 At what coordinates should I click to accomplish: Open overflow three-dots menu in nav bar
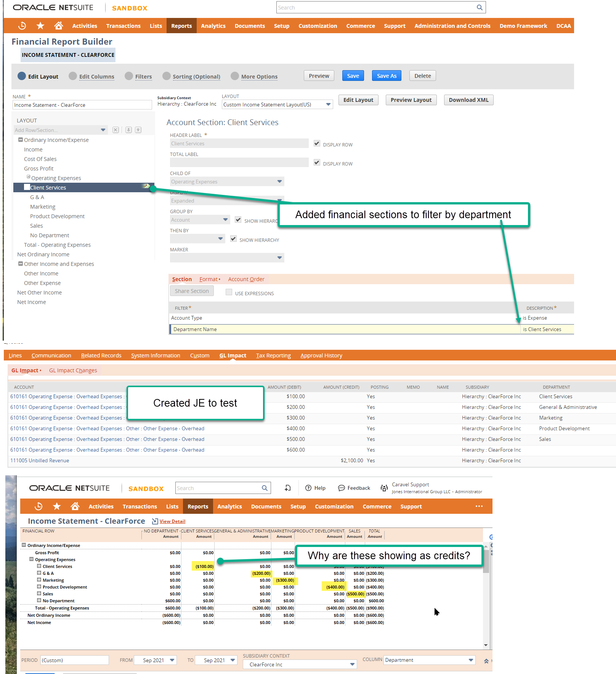pos(479,506)
